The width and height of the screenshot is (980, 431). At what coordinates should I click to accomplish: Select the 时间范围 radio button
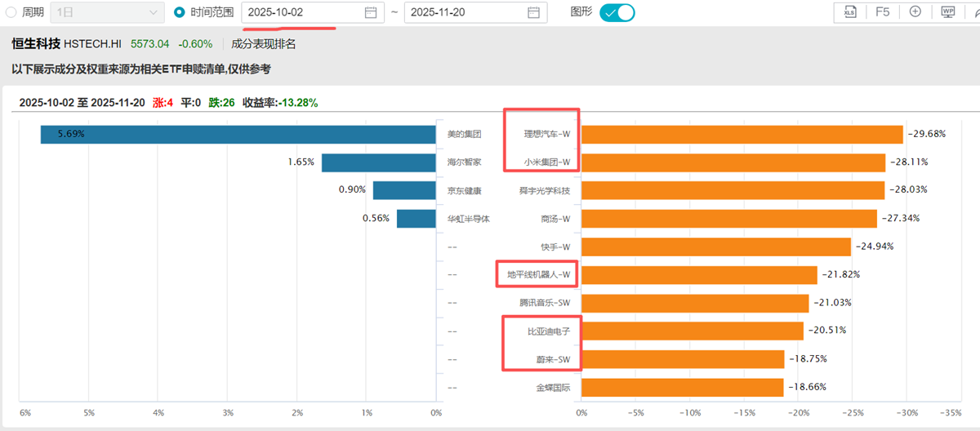tap(180, 12)
